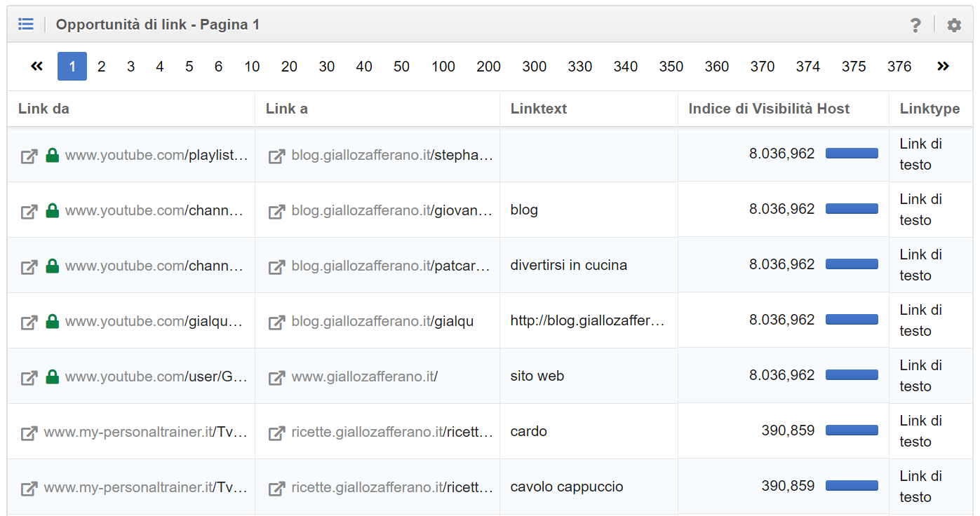The image size is (980, 516).
Task: Sort by the Link da column header
Action: [x=43, y=109]
